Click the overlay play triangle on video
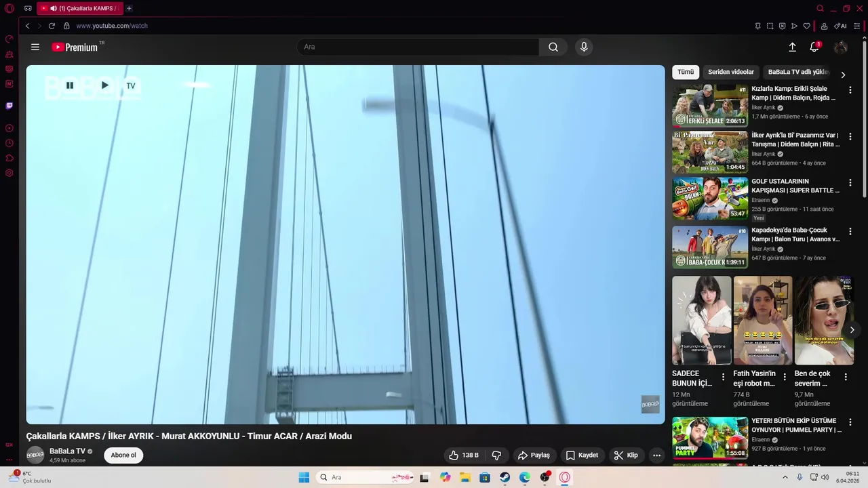 click(x=104, y=85)
